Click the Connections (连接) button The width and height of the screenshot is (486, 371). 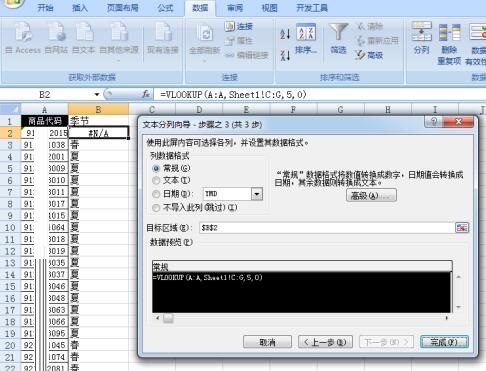coord(239,26)
